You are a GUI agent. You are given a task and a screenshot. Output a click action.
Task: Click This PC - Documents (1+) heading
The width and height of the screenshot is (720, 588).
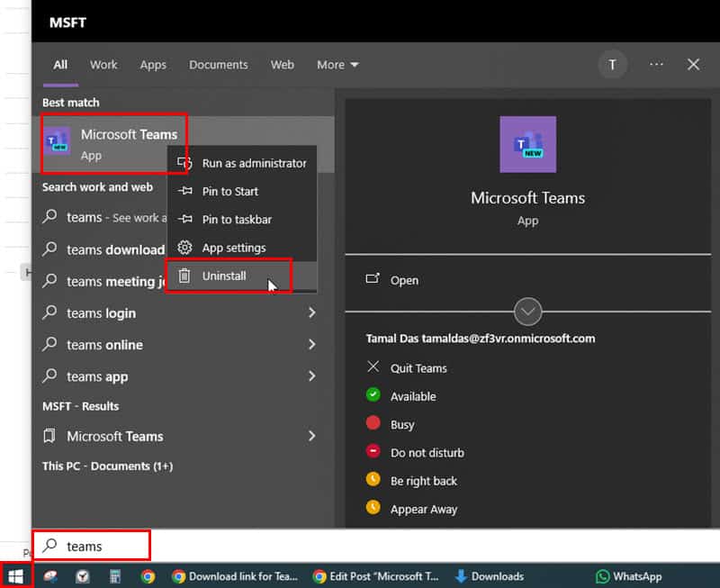click(107, 466)
